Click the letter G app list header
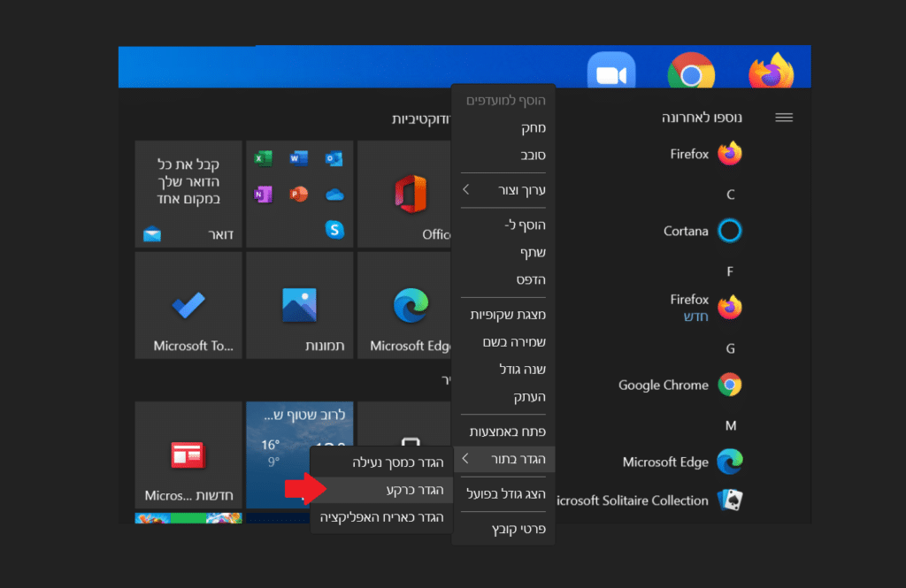Viewport: 906px width, 588px height. point(730,348)
